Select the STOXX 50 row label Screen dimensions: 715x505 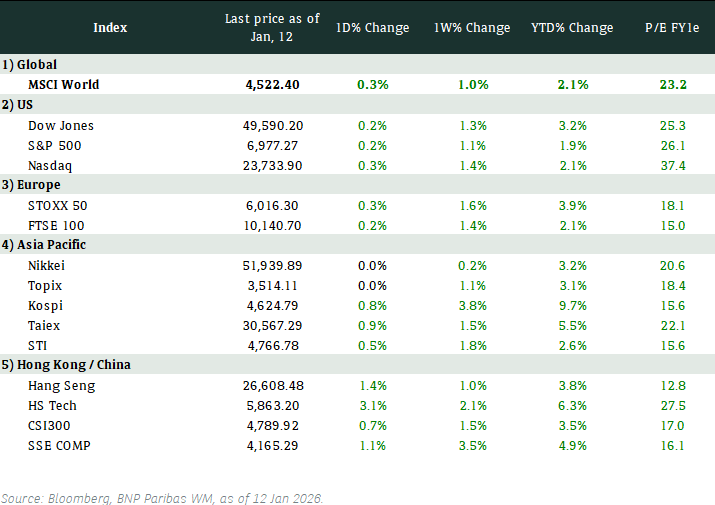pos(59,205)
